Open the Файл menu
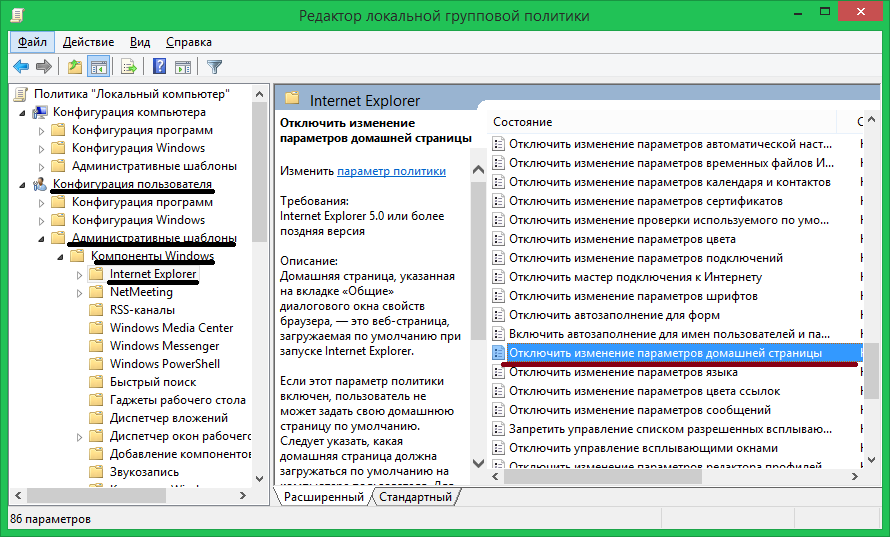Screen dimensions: 890x537 tap(32, 42)
